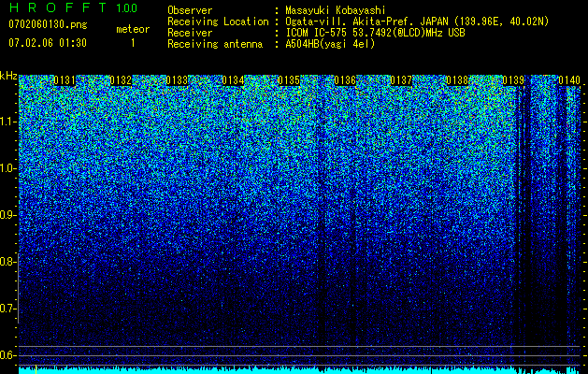Image resolution: width=588 pixels, height=374 pixels.
Task: Click the meteor label
Action: (x=133, y=29)
